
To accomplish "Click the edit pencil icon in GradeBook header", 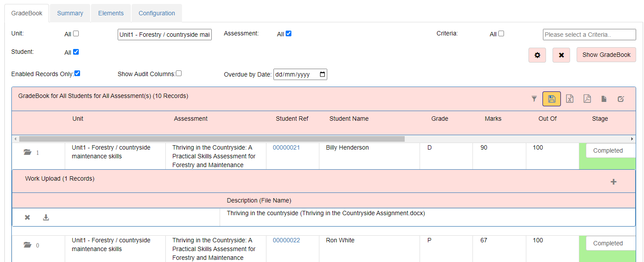I will click(x=620, y=99).
